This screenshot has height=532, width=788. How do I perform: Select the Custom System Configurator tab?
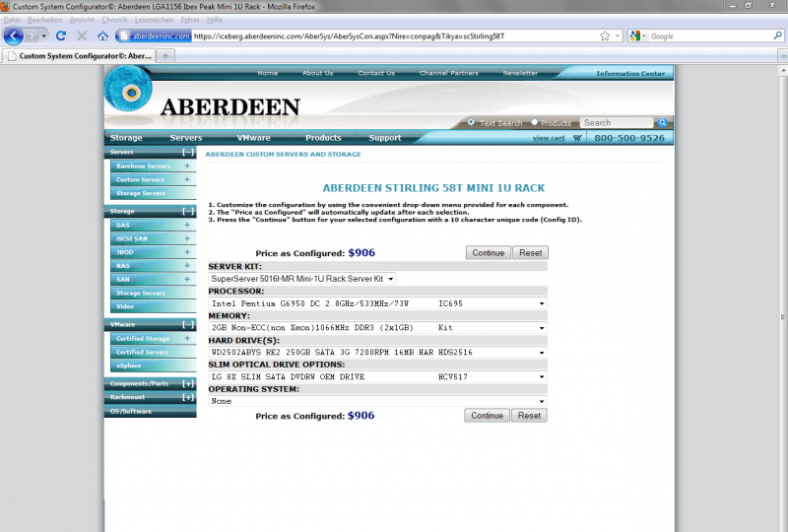pos(80,56)
